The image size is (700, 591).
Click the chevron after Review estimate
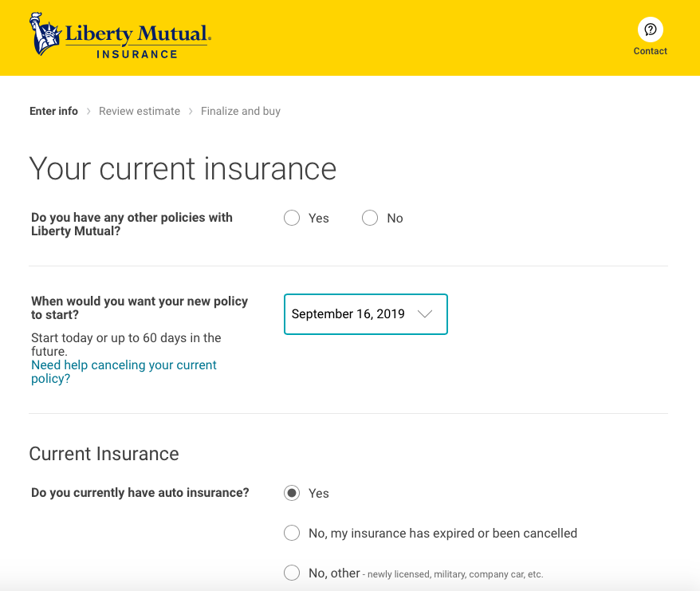tap(191, 112)
